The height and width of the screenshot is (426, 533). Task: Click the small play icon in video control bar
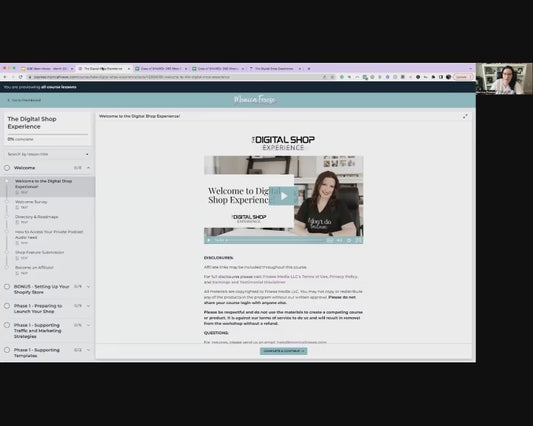tap(209, 240)
